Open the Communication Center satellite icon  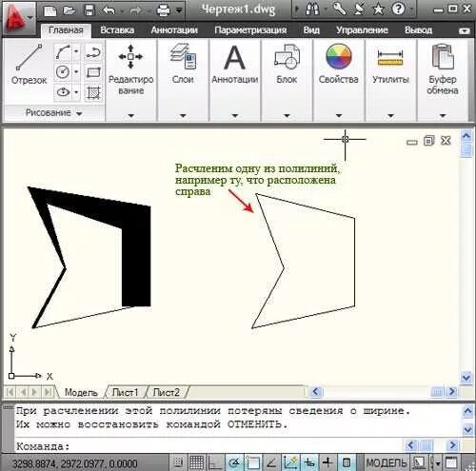359,10
